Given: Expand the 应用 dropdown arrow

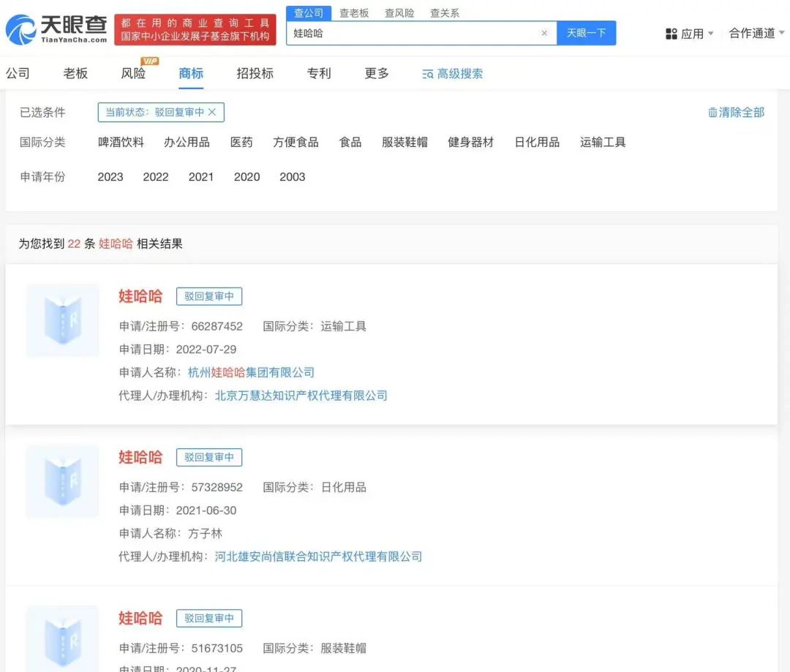Looking at the screenshot, I should pyautogui.click(x=711, y=34).
